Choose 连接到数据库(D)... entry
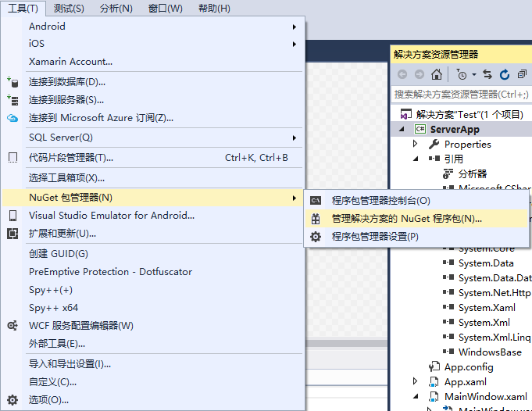Viewport: 532px width, 411px height. [x=153, y=82]
